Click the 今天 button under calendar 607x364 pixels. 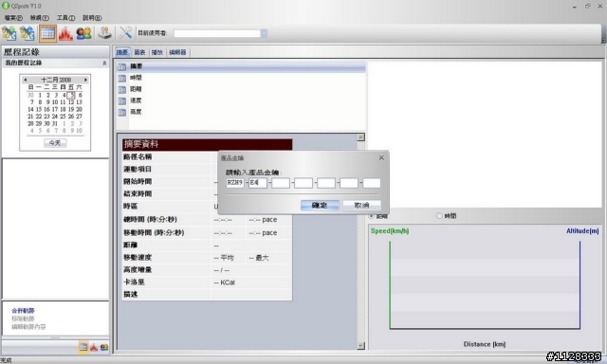pos(55,143)
